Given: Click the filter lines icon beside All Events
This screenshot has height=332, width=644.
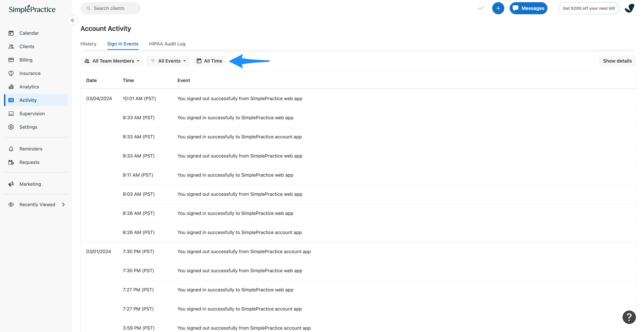Looking at the screenshot, I should pyautogui.click(x=153, y=61).
